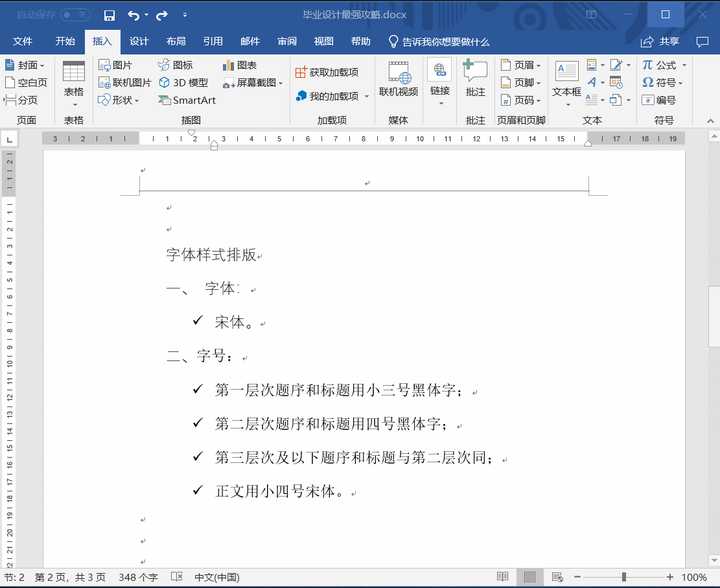Insert a SmartArt graphic
This screenshot has height=588, width=720.
pos(187,100)
